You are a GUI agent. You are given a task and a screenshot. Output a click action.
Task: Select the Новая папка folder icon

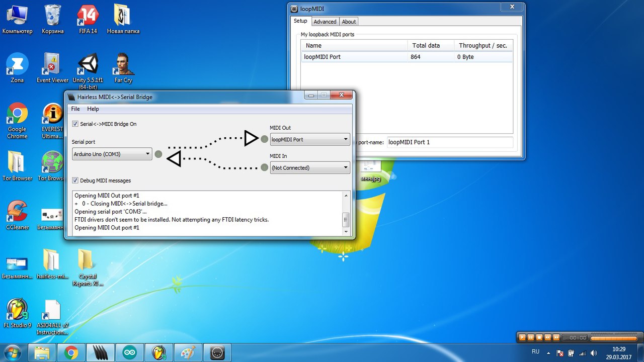click(x=123, y=20)
